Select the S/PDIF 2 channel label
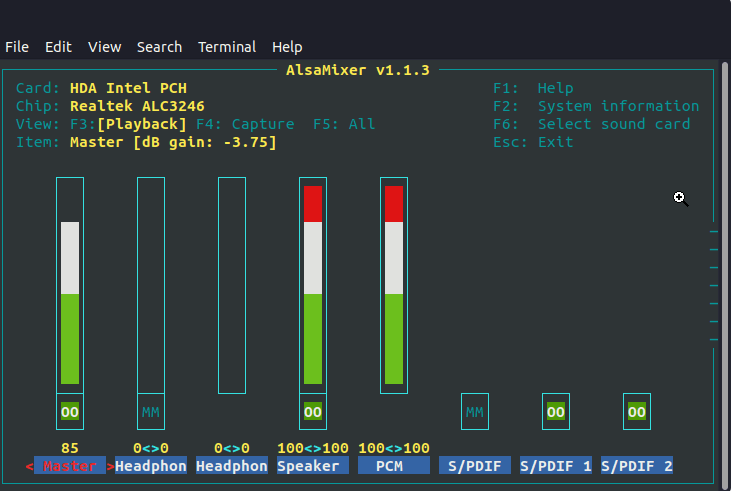Image resolution: width=731 pixels, height=491 pixels. click(637, 466)
